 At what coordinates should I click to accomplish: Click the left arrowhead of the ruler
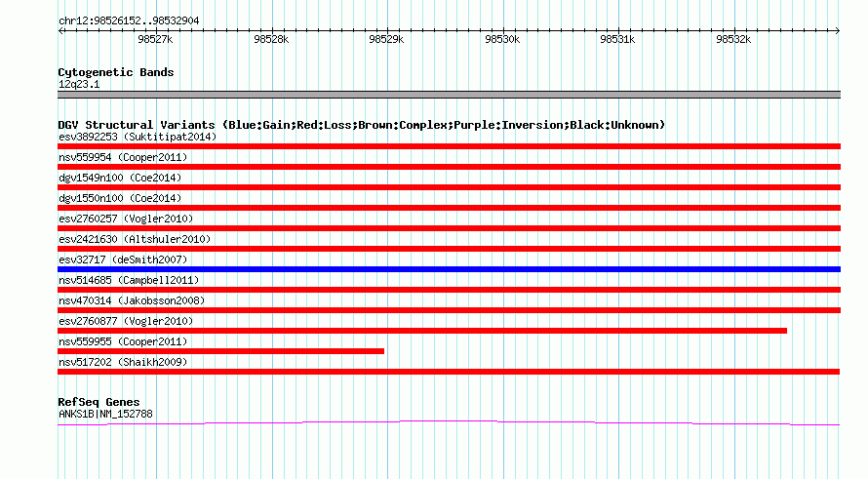coord(60,31)
